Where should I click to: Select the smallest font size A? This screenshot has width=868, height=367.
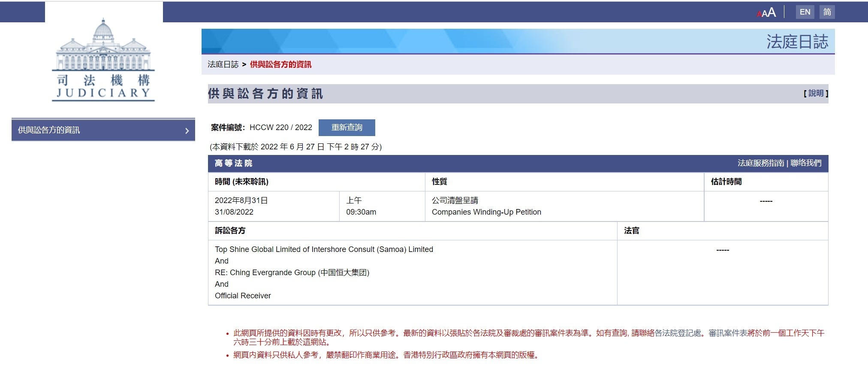click(x=759, y=14)
